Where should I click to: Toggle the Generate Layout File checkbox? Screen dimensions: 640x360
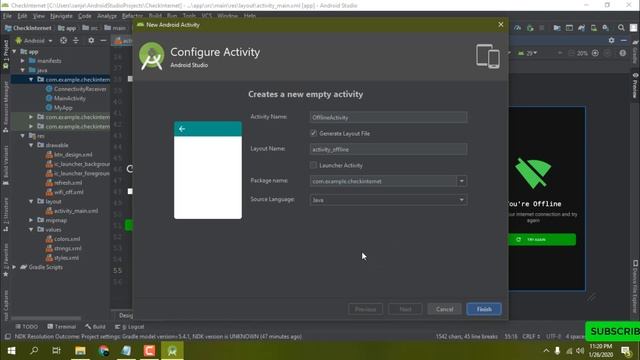pos(313,133)
